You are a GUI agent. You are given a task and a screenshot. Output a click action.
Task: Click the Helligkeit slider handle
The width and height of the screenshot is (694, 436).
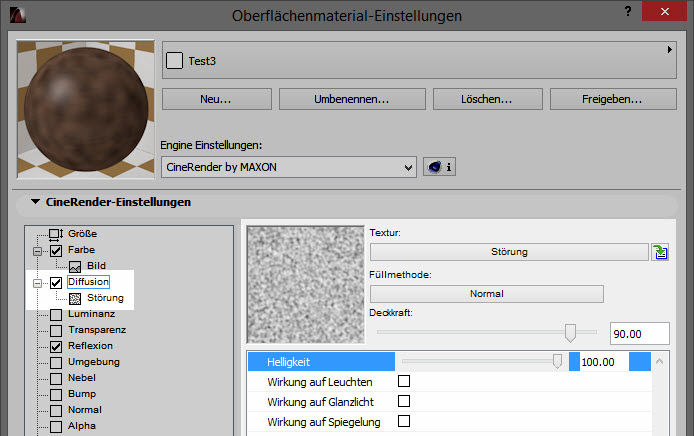click(557, 362)
